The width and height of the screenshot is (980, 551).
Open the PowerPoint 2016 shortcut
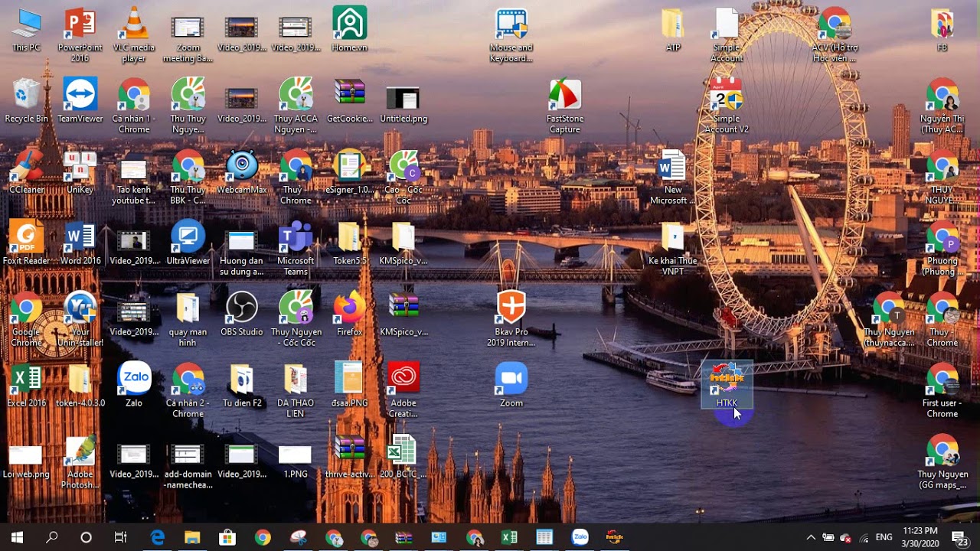pos(80,34)
